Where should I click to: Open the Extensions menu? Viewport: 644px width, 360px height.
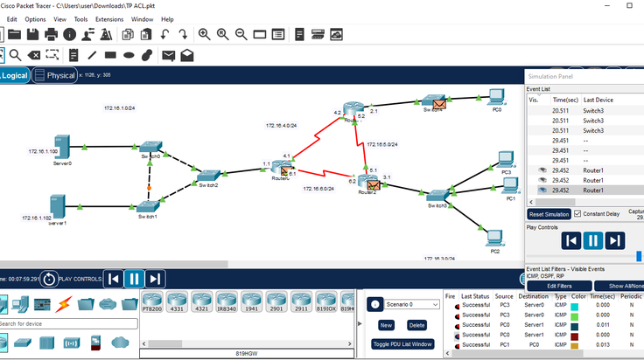109,19
